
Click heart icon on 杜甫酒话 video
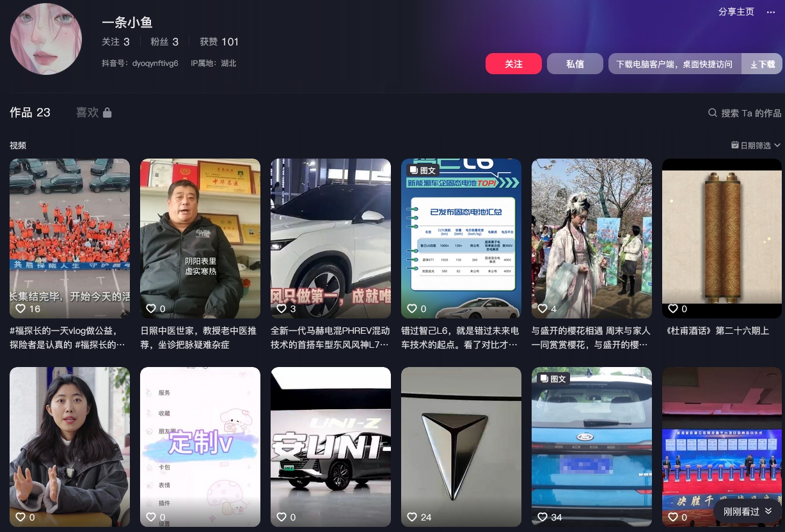click(x=673, y=309)
